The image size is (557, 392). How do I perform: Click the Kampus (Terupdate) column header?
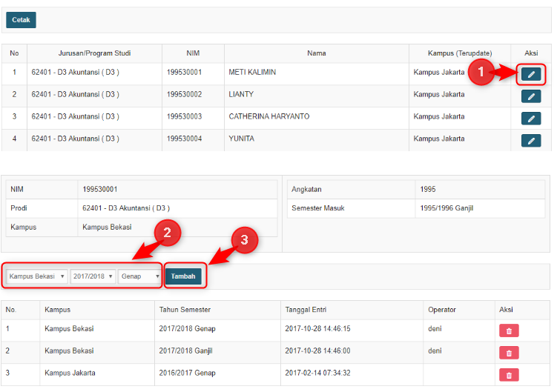[460, 53]
